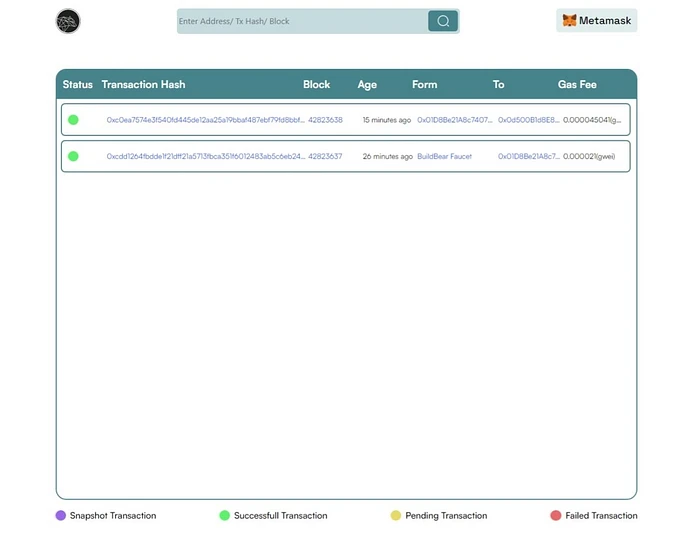Click the purple Snapshot Transaction legend dot
Image resolution: width=700 pixels, height=538 pixels.
pos(61,516)
